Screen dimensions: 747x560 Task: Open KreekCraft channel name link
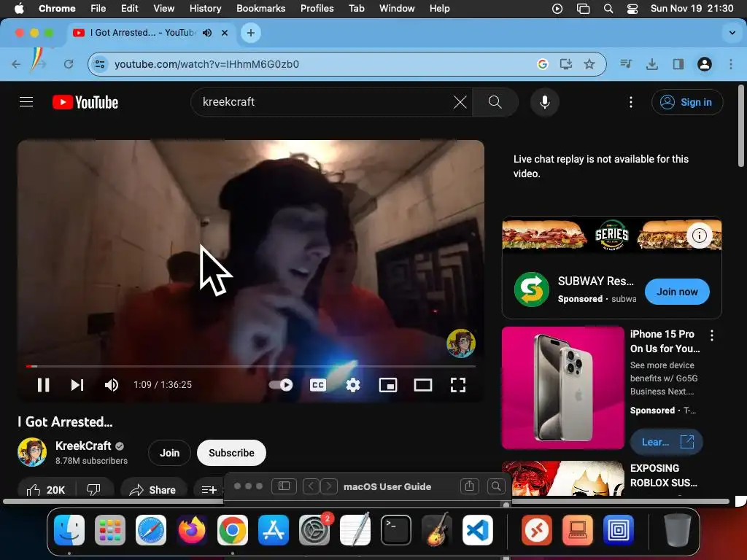point(83,446)
